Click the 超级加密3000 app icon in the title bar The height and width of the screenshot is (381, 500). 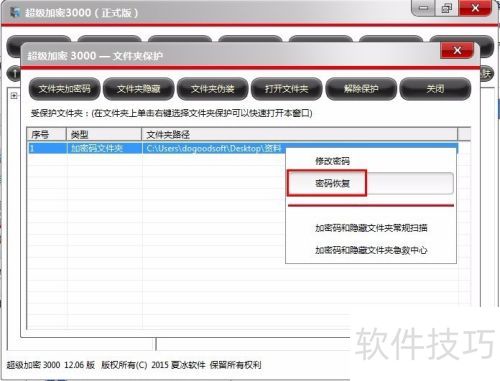coord(15,13)
